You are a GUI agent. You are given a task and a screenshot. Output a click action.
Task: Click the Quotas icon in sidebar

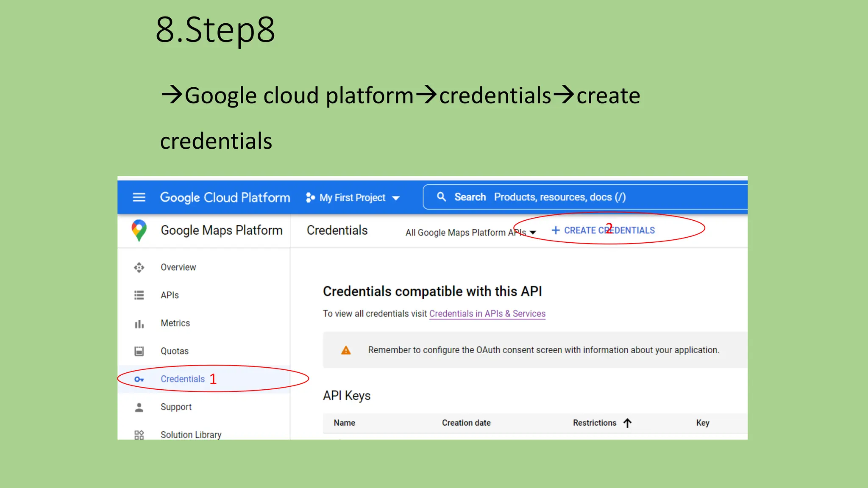(139, 351)
